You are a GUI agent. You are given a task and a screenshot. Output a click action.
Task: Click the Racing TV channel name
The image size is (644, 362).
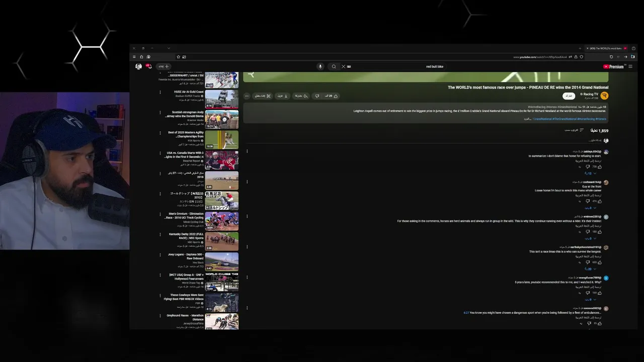point(591,94)
